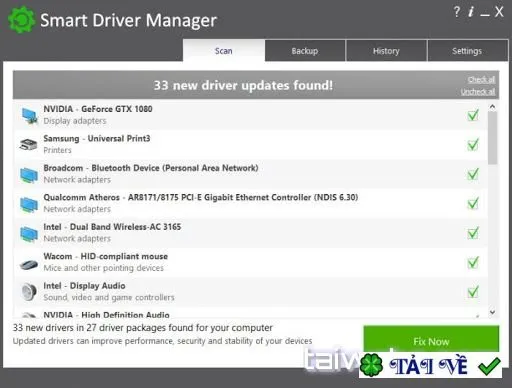The width and height of the screenshot is (512, 388).
Task: Select 'Wacom - HID-compliant mouse' row text
Action: point(106,256)
